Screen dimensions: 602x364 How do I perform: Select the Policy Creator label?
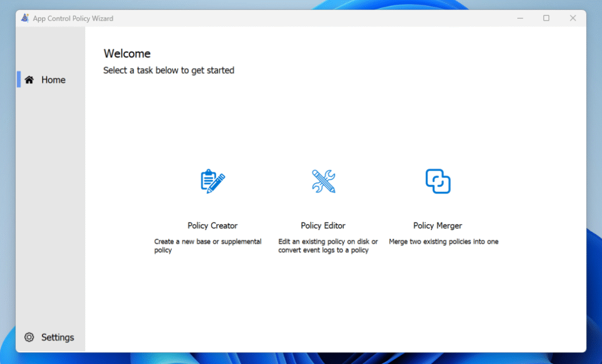tap(212, 225)
